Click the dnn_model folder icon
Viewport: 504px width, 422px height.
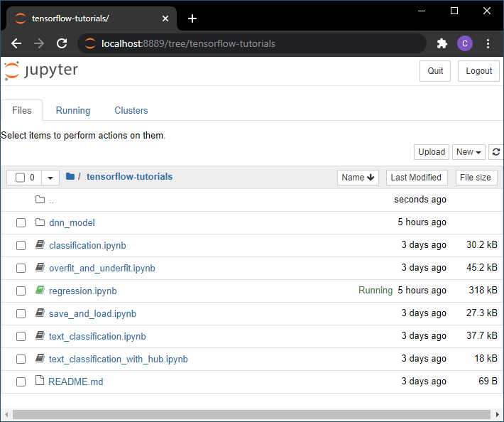(40, 222)
